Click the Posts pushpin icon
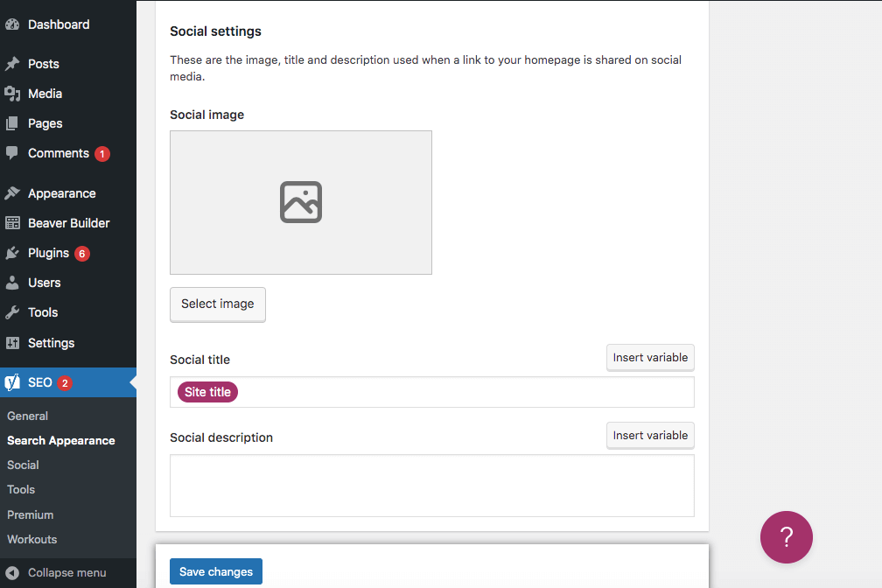This screenshot has height=588, width=882. point(12,64)
